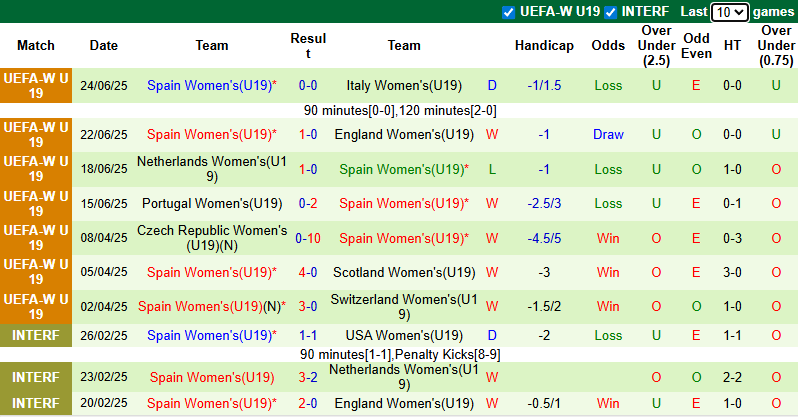Click Switzerland Women's(U19) team link

(404, 306)
